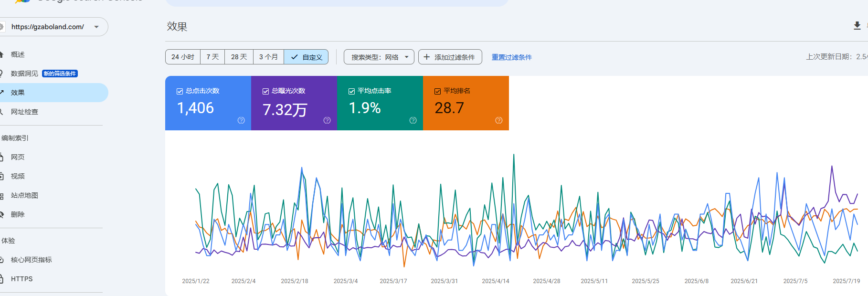Click the 重置过滤条件 link
The width and height of the screenshot is (868, 296).
pyautogui.click(x=512, y=57)
